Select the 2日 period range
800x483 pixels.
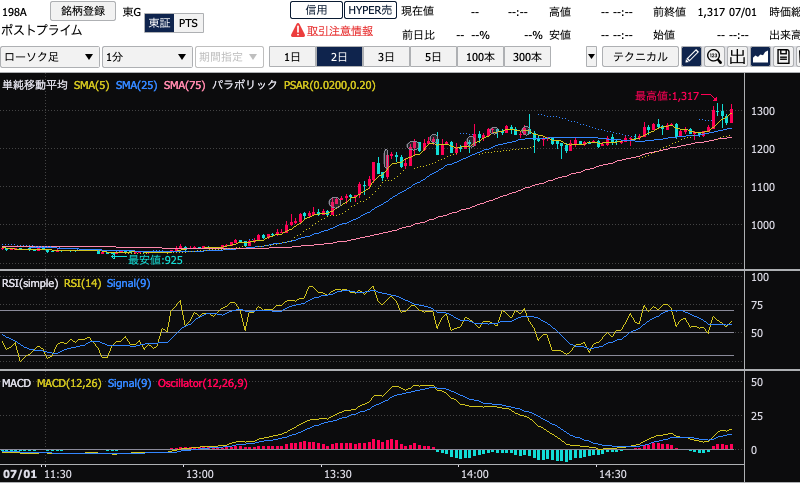tap(339, 57)
